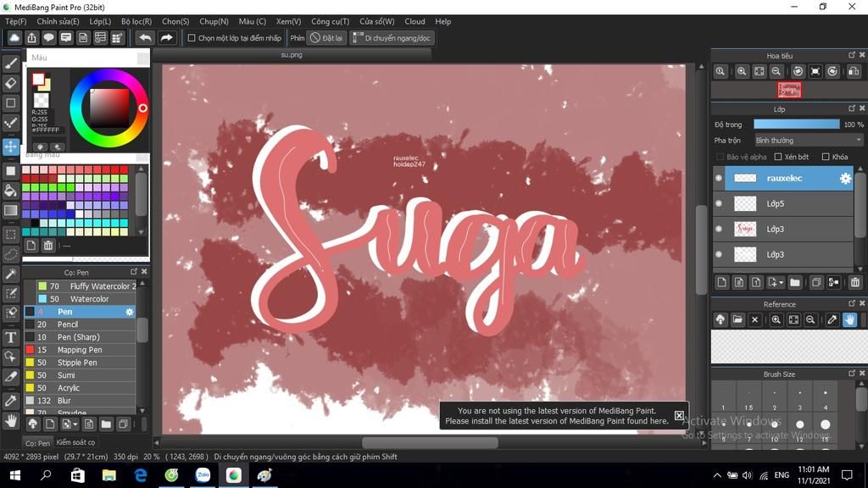The image size is (868, 488).
Task: Rotate canvas left in Navigator
Action: click(798, 71)
